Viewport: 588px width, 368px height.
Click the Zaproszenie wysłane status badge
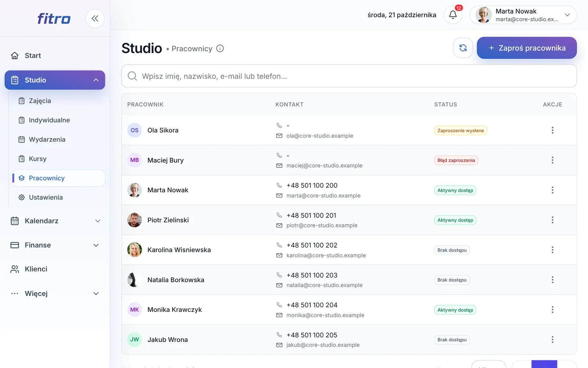coord(460,131)
